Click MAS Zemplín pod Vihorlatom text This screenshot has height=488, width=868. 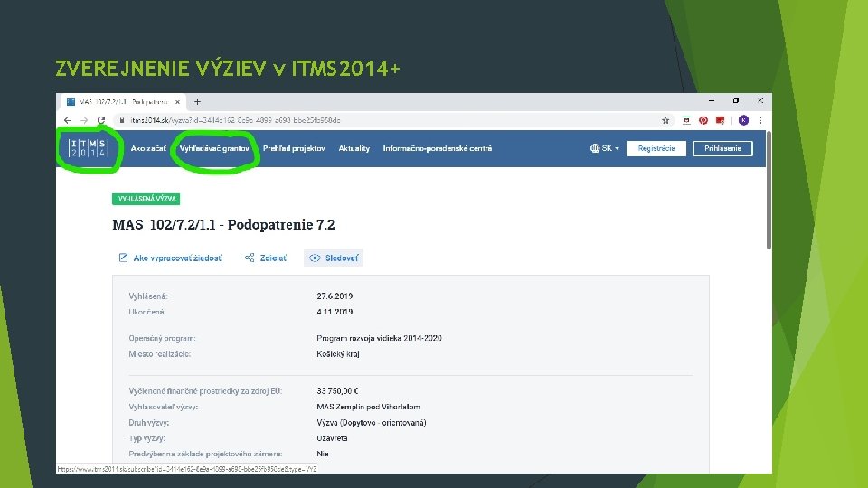(368, 407)
